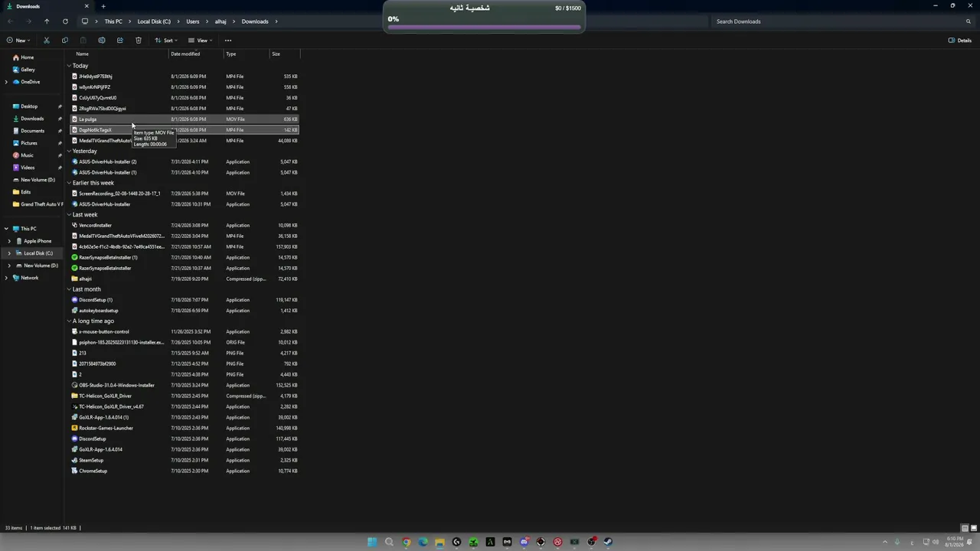
Task: Open Google Chrome from the taskbar
Action: [x=406, y=542]
